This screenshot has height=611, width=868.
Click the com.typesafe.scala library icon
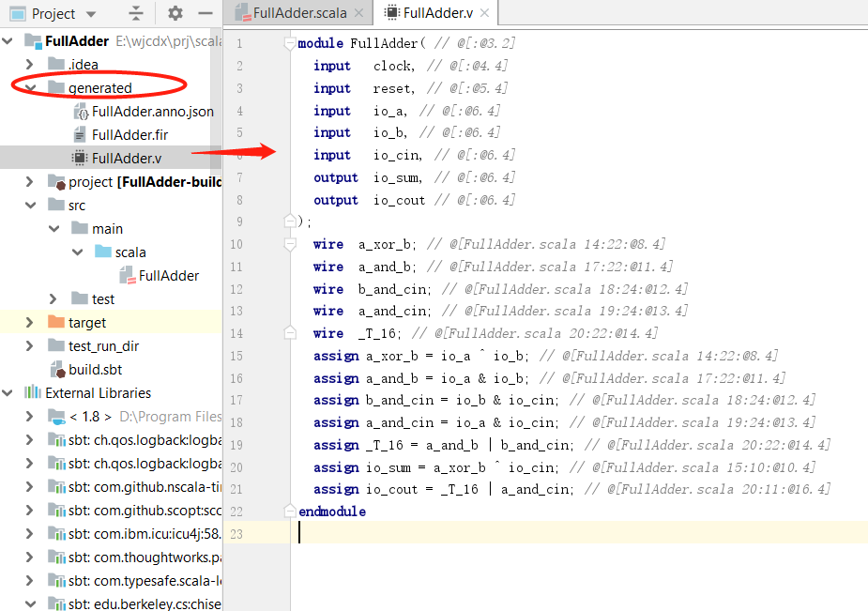[x=56, y=581]
